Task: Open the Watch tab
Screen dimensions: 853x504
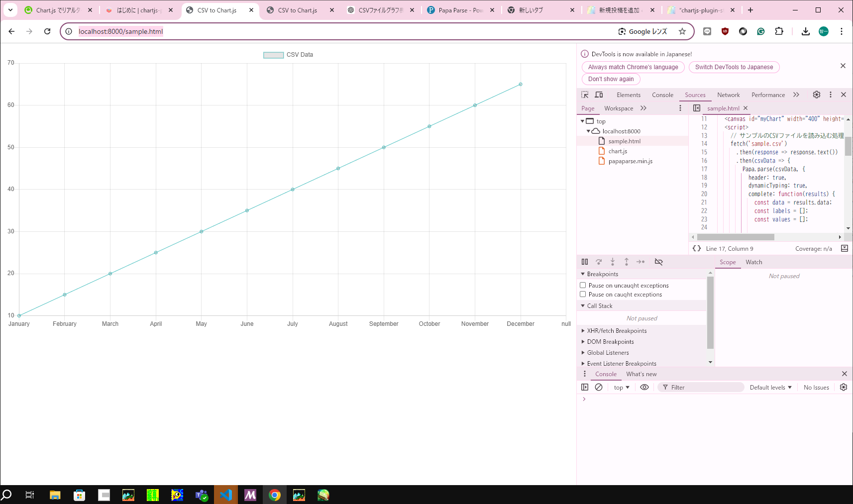Action: pyautogui.click(x=753, y=262)
